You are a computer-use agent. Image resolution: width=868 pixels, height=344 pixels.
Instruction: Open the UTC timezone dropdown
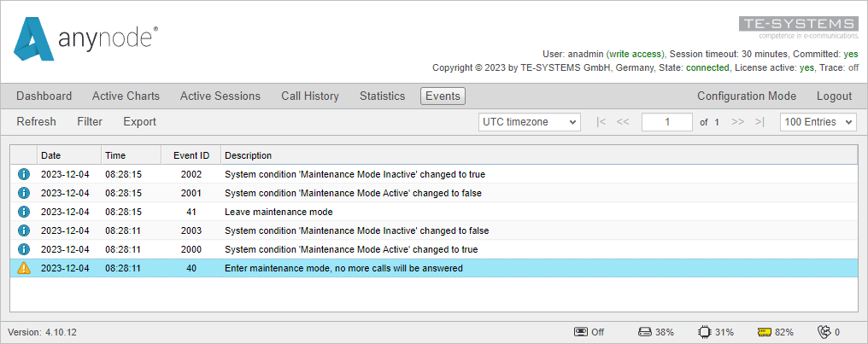529,122
